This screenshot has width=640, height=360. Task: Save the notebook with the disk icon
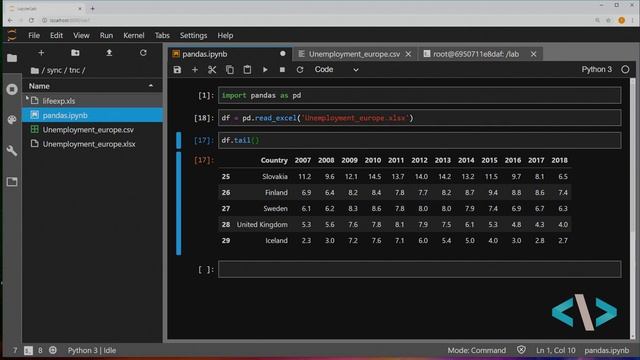177,70
